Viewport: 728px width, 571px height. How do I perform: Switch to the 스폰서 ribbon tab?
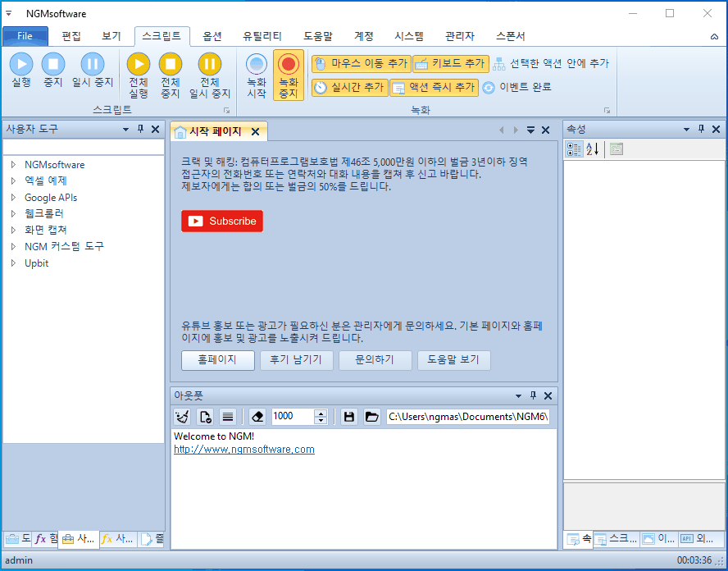coord(510,36)
